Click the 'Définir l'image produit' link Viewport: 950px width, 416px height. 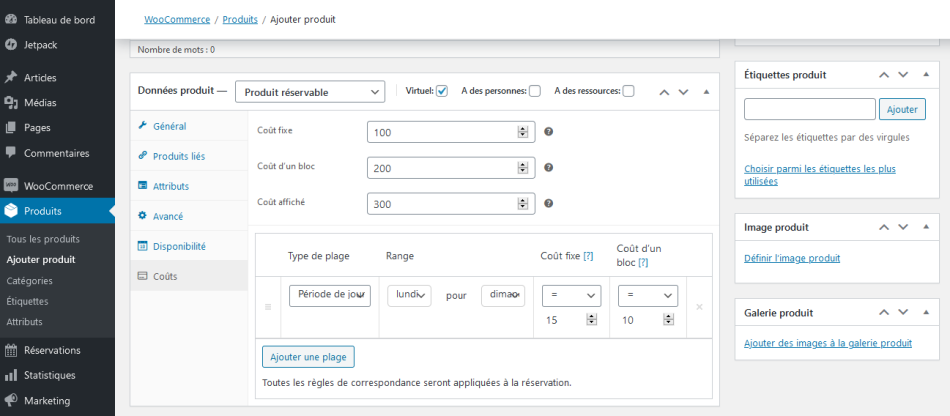pos(792,258)
